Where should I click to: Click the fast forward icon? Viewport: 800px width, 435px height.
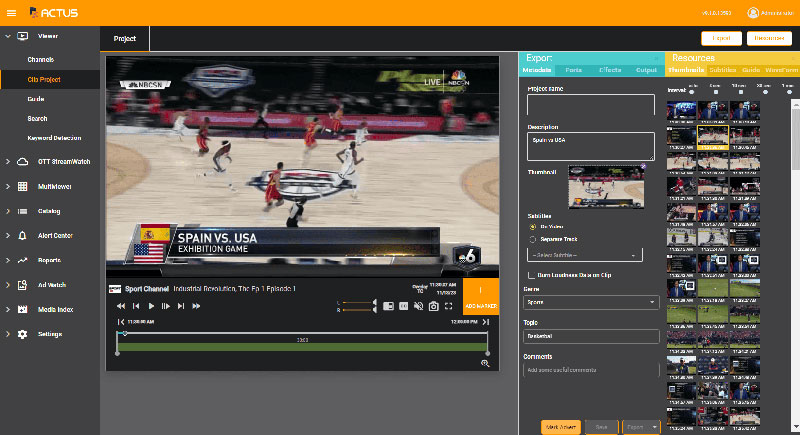(196, 306)
